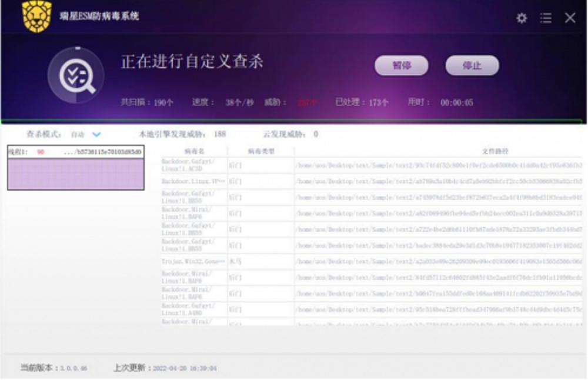Select the 病毒类型 column header
Screen dimensions: 588x380
click(261, 151)
